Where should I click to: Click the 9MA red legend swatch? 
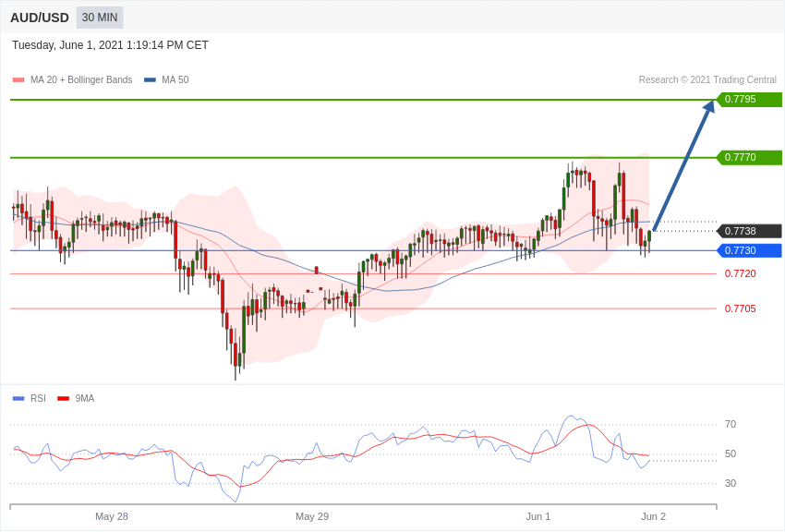click(63, 399)
